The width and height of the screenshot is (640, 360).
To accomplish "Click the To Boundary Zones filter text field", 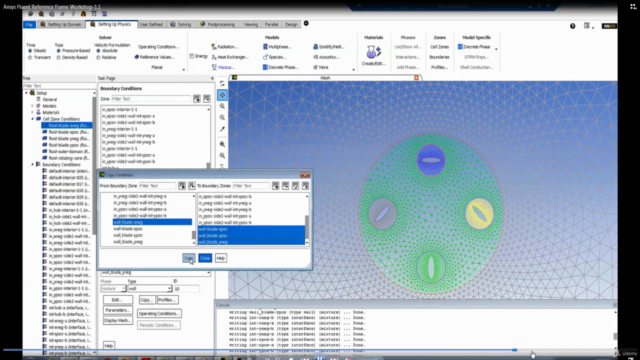I will (251, 186).
